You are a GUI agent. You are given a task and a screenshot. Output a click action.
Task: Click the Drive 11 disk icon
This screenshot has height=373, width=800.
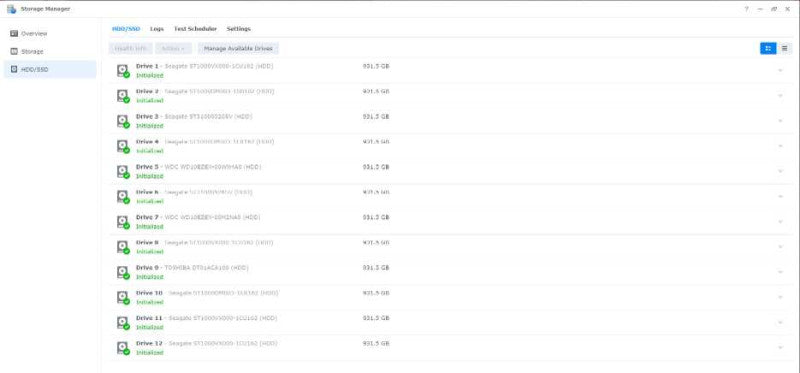click(122, 322)
